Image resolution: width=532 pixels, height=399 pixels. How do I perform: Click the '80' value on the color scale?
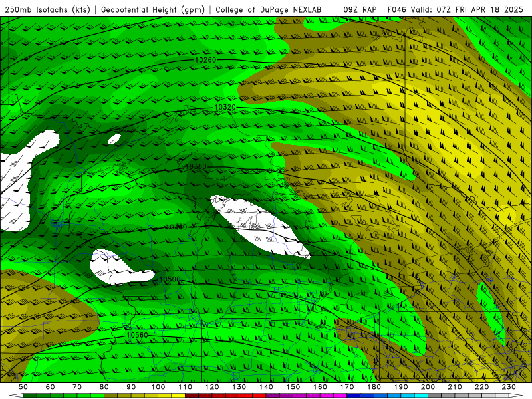[104, 387]
